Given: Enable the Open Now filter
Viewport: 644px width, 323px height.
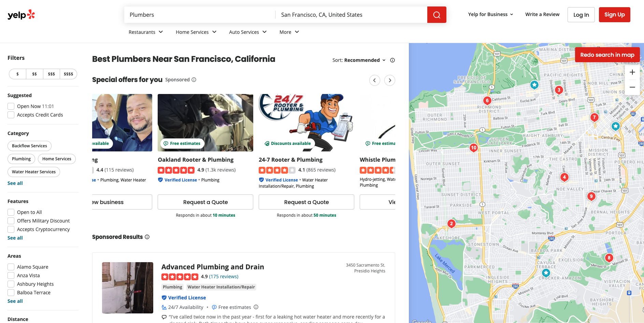Looking at the screenshot, I should click(11, 106).
